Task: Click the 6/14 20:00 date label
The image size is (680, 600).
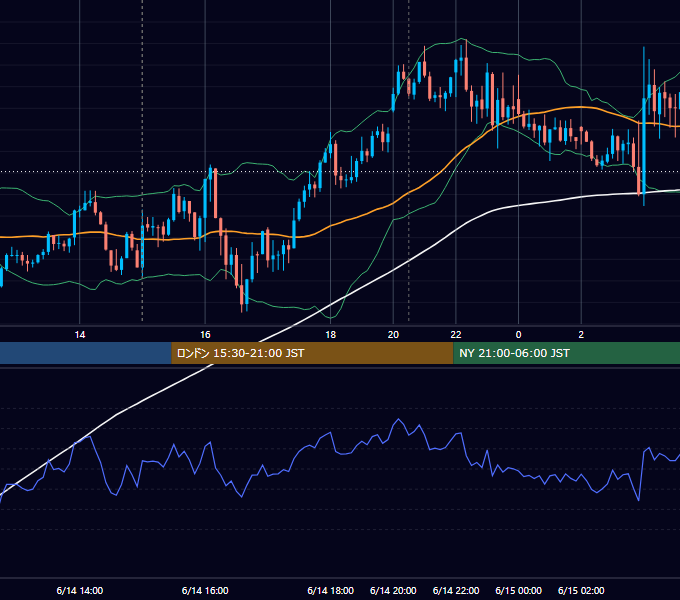Action: click(x=393, y=590)
